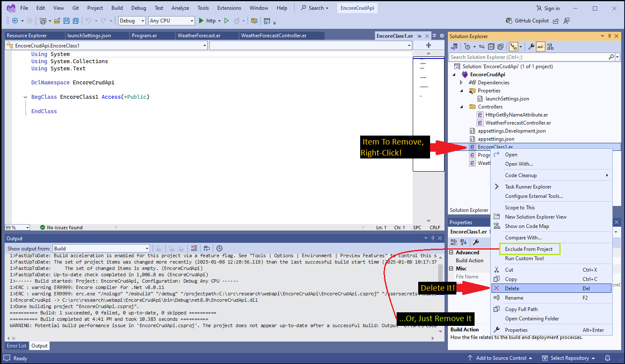Toggle the nested file view icon in Solution Explorer
Viewport: 625px width, 364px height.
pyautogui.click(x=514, y=47)
